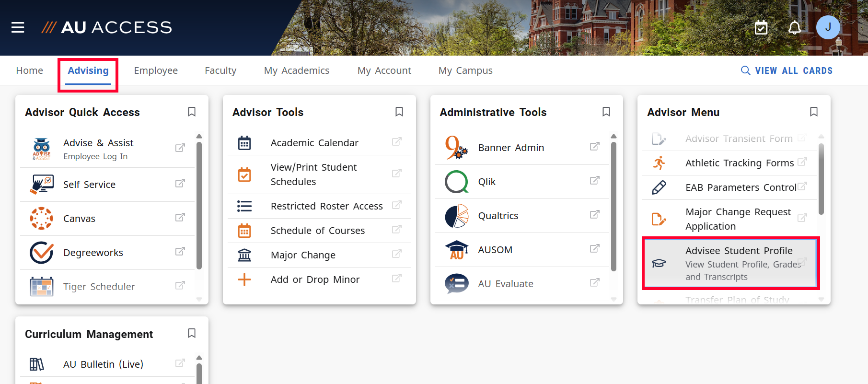
Task: Open the My Academics tab
Action: pyautogui.click(x=297, y=70)
